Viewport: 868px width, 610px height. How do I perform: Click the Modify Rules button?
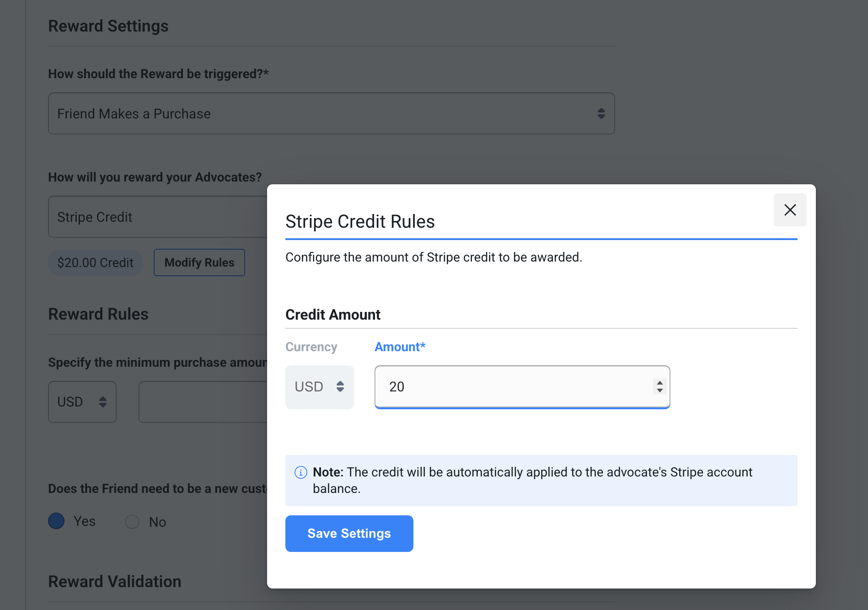199,262
